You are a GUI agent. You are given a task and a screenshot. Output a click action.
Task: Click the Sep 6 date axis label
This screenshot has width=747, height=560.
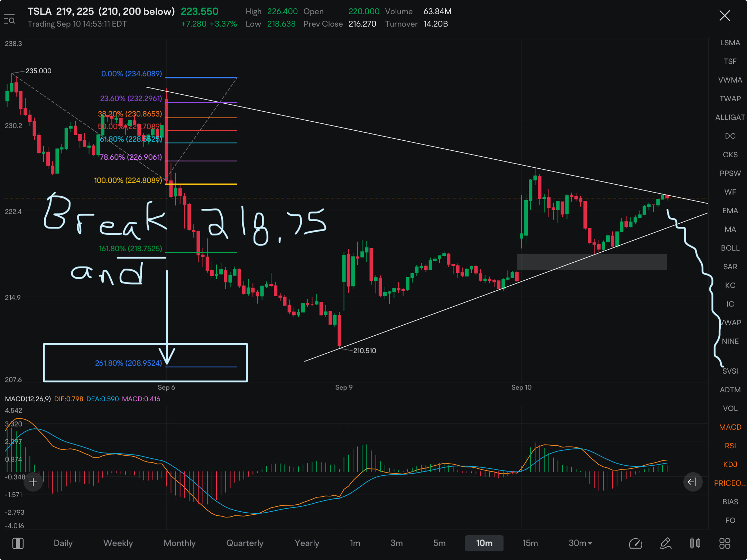click(x=166, y=388)
